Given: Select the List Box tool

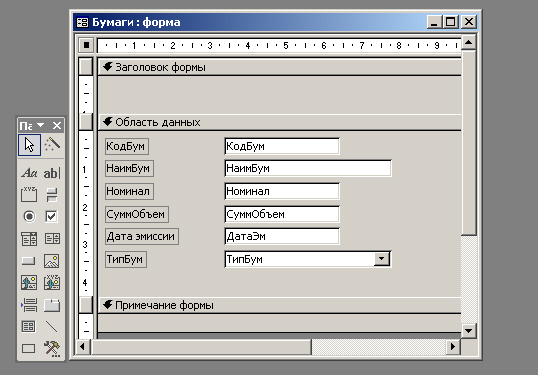Looking at the screenshot, I should [52, 238].
